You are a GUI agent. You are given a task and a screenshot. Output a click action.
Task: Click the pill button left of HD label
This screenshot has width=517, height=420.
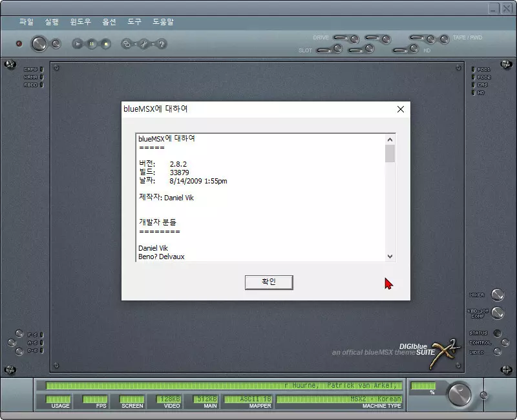[400, 50]
